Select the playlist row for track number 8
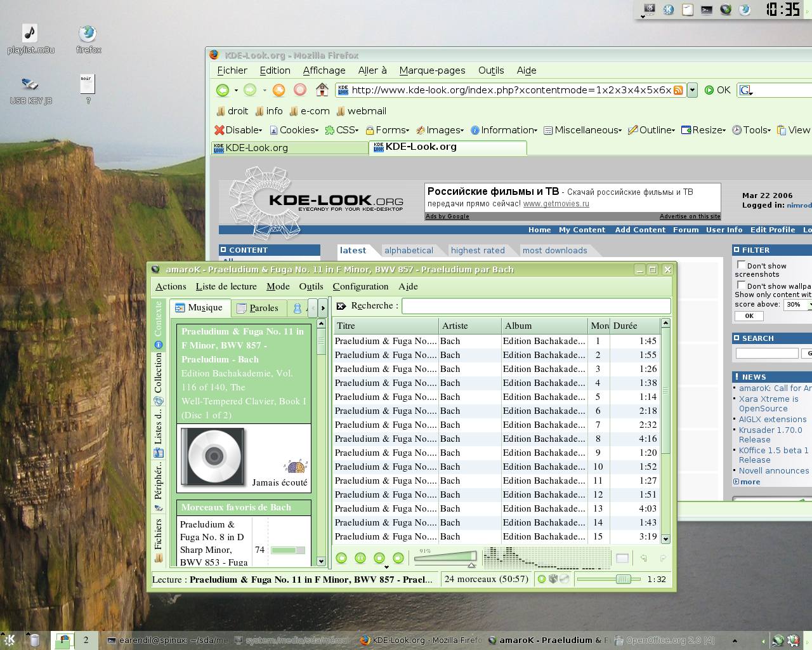 click(x=497, y=439)
